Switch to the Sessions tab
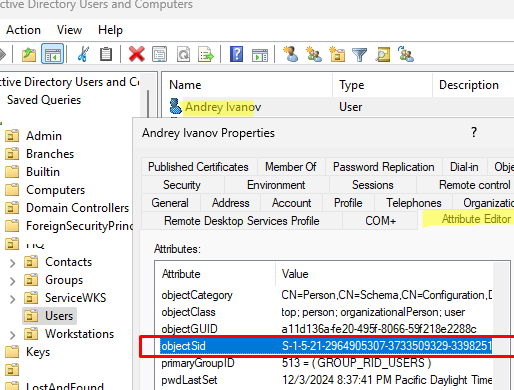The height and width of the screenshot is (390, 514). (373, 185)
